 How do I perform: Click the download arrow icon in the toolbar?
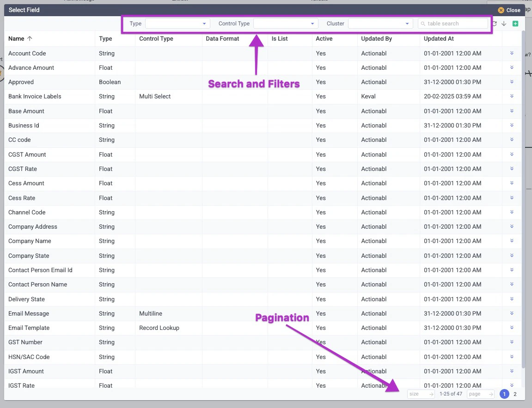pyautogui.click(x=504, y=24)
